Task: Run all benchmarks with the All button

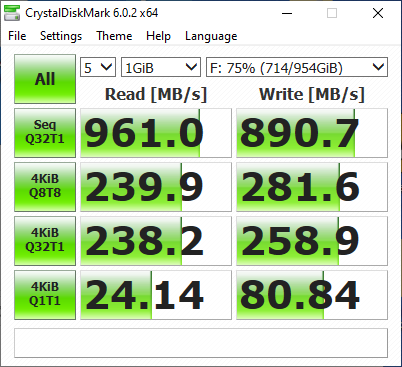Action: (x=45, y=79)
